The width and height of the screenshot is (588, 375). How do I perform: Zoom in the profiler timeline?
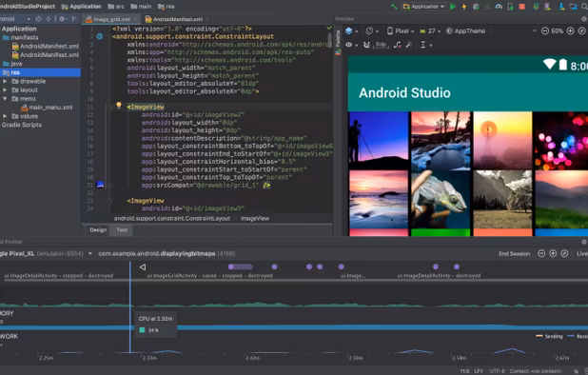coord(553,253)
